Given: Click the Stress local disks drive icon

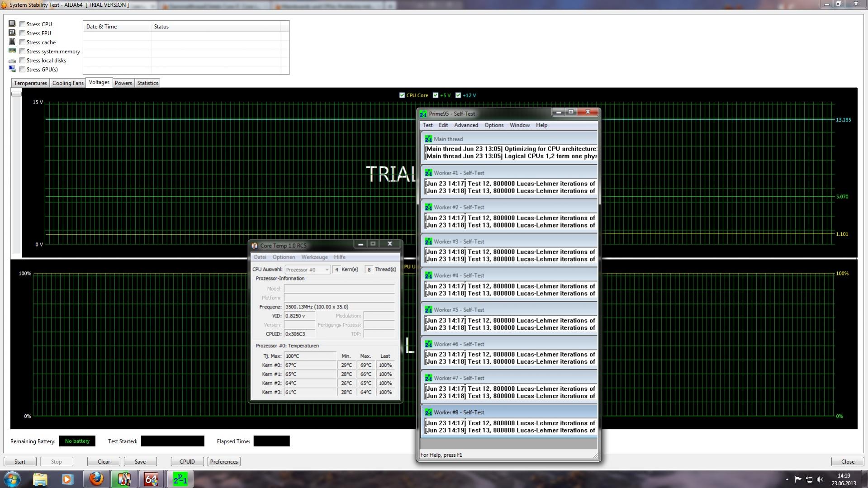Looking at the screenshot, I should [12, 61].
